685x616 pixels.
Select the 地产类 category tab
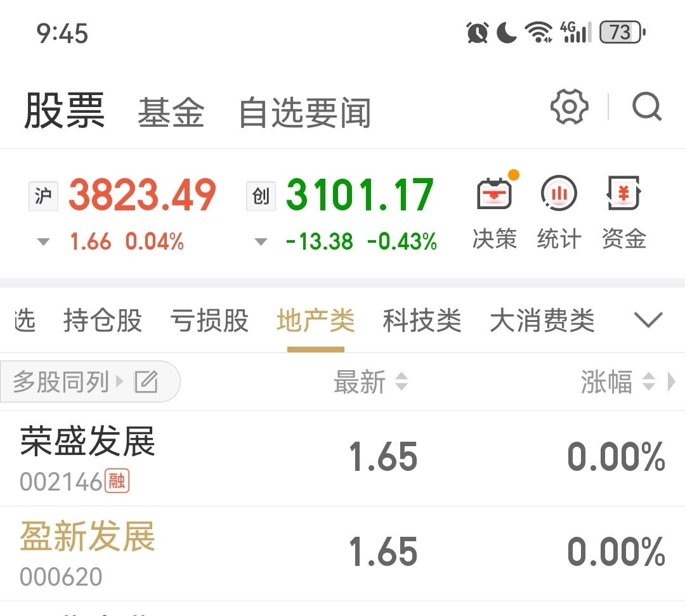point(316,321)
